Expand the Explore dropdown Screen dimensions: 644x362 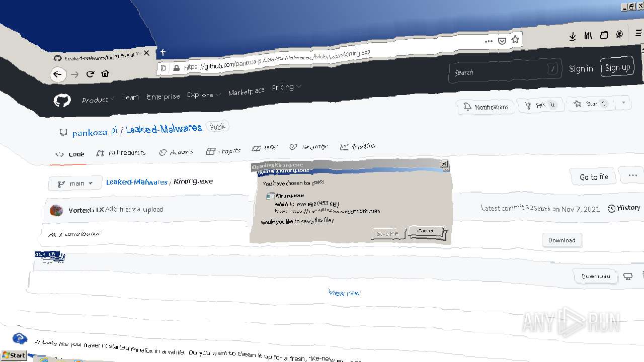[x=204, y=95]
